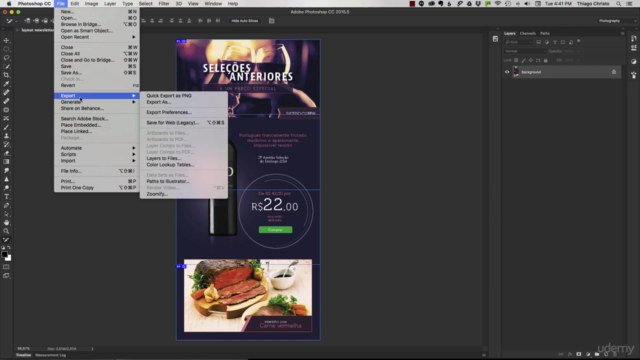Expand Automate submenu
Image resolution: width=640 pixels, height=360 pixels.
point(97,148)
